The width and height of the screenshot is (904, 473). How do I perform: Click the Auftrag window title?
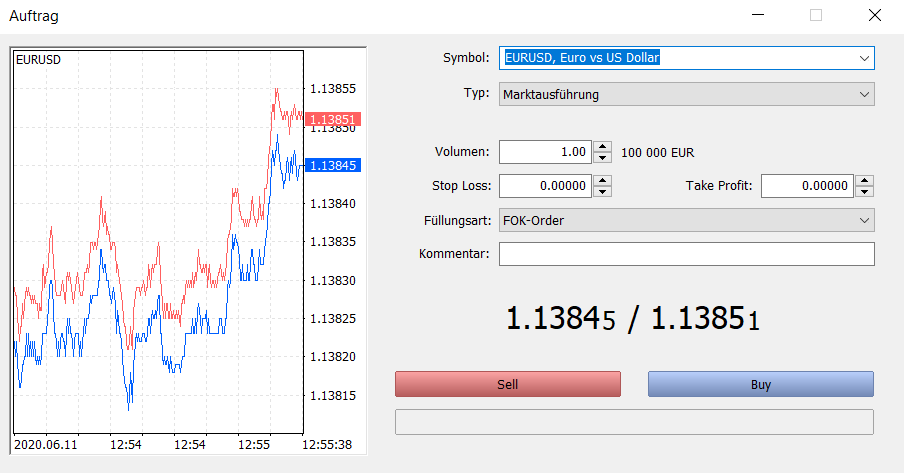(x=34, y=16)
